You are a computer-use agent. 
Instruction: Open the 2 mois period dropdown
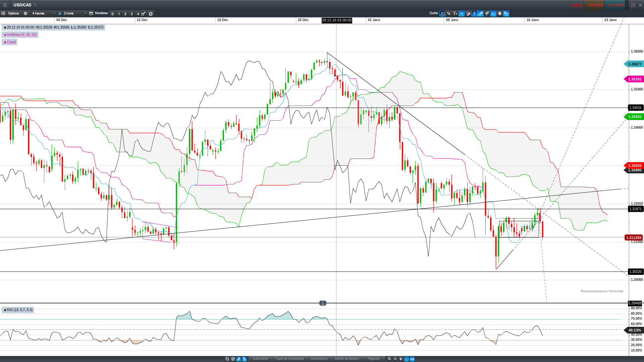pyautogui.click(x=75, y=14)
